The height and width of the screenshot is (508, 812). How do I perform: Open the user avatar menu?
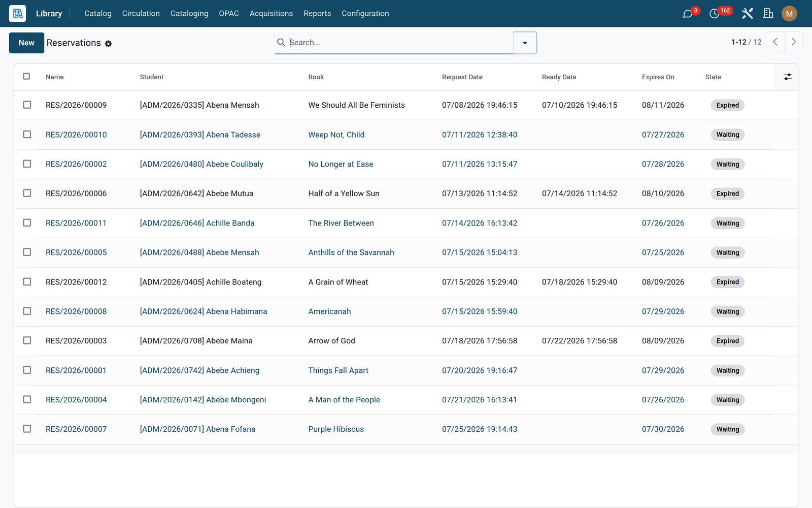[789, 14]
